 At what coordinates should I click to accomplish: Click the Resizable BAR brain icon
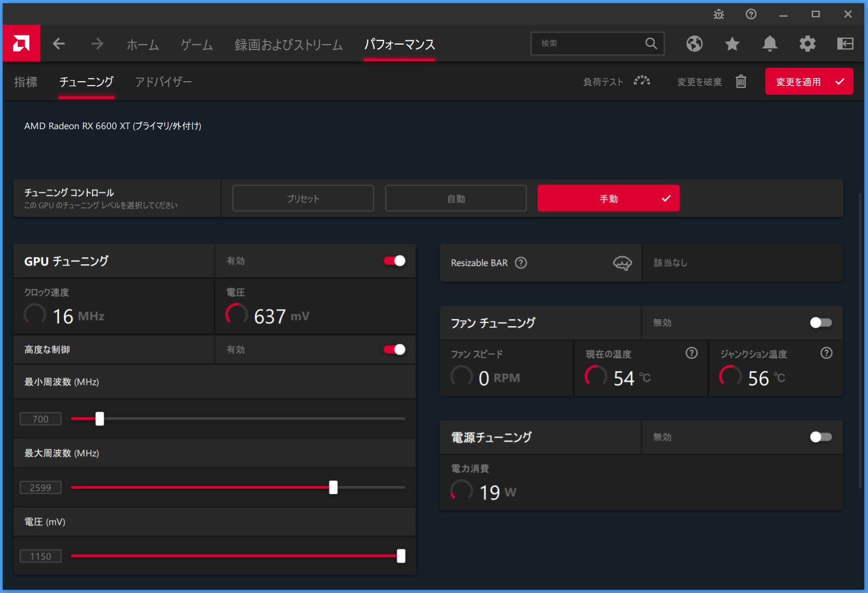click(622, 263)
